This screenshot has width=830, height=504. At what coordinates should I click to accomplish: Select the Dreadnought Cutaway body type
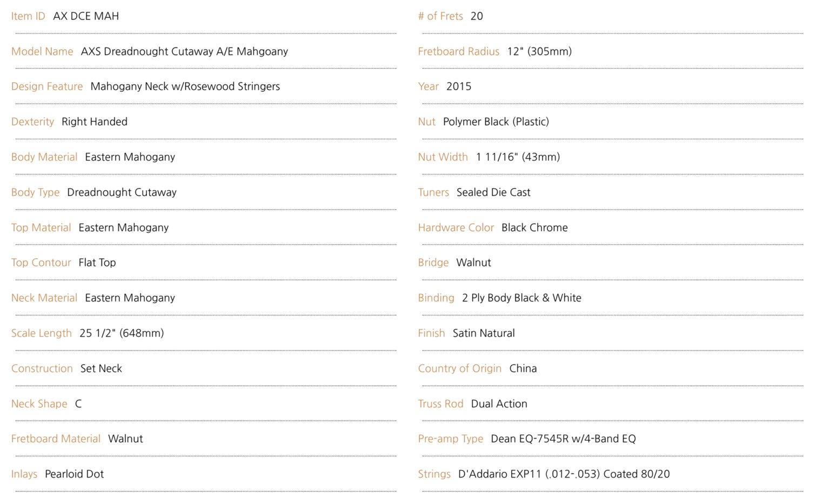point(122,192)
